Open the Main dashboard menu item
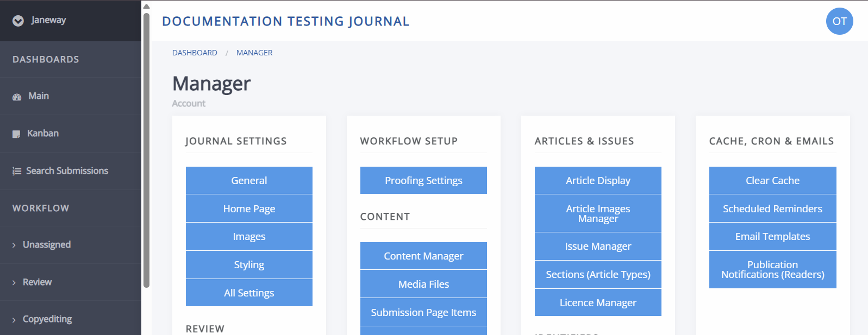Screen dimensions: 868x335 pos(71,96)
